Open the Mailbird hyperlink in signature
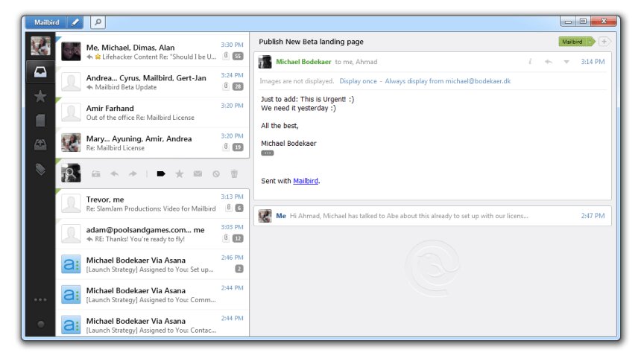The height and width of the screenshot is (364, 644). (306, 181)
